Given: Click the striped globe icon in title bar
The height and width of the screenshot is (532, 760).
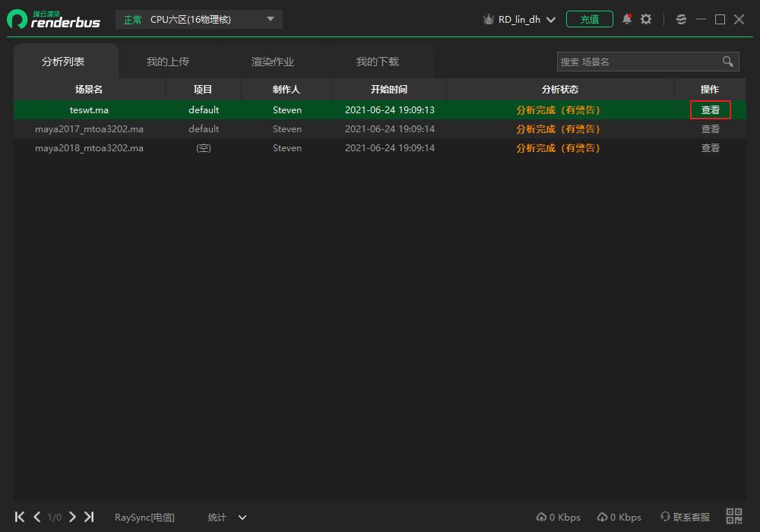Looking at the screenshot, I should 681,19.
